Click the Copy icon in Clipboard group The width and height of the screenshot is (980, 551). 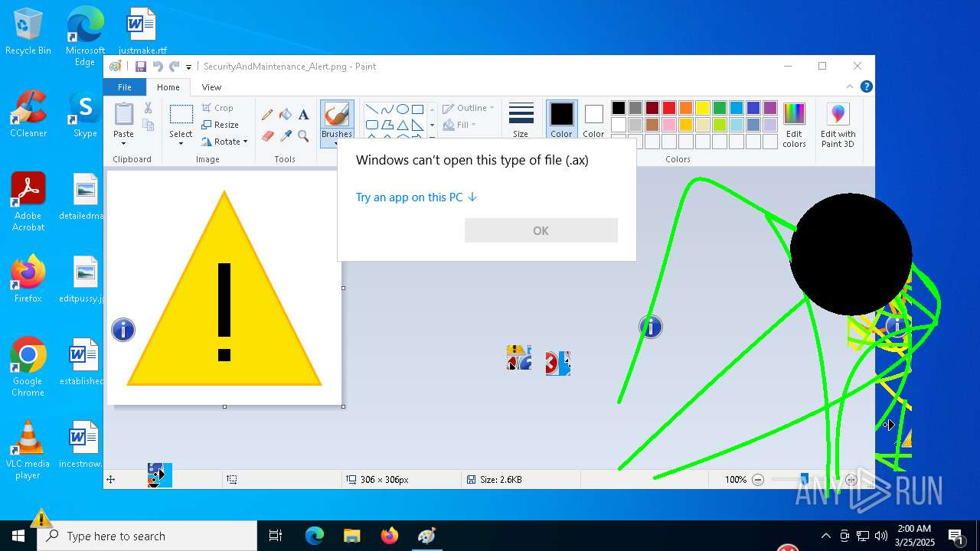149,125
